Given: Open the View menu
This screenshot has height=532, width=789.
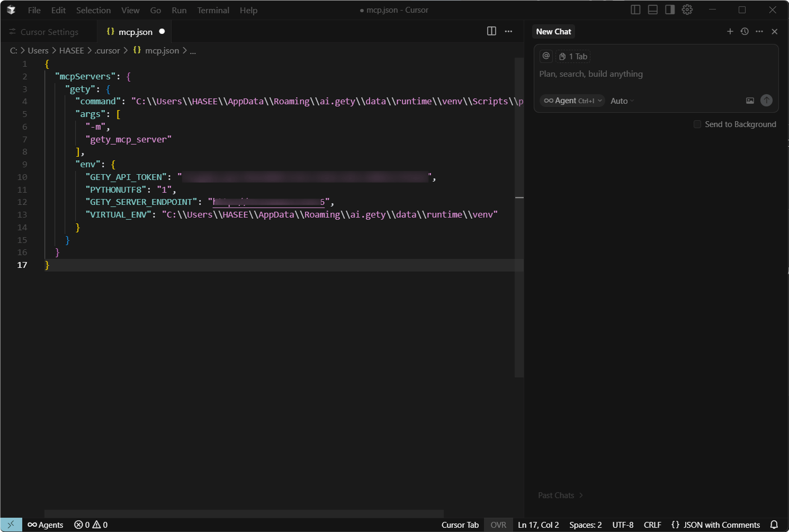Looking at the screenshot, I should click(130, 10).
